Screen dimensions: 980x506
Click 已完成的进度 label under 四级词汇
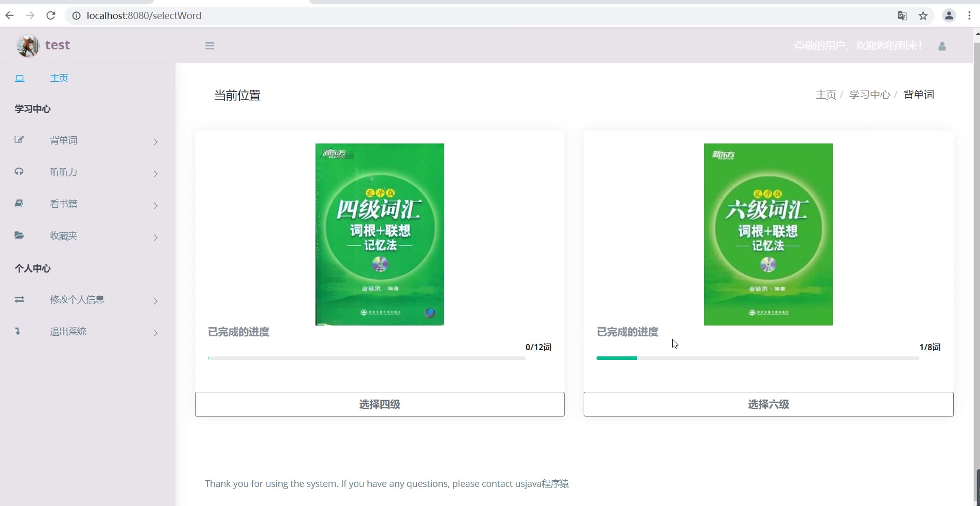point(239,332)
